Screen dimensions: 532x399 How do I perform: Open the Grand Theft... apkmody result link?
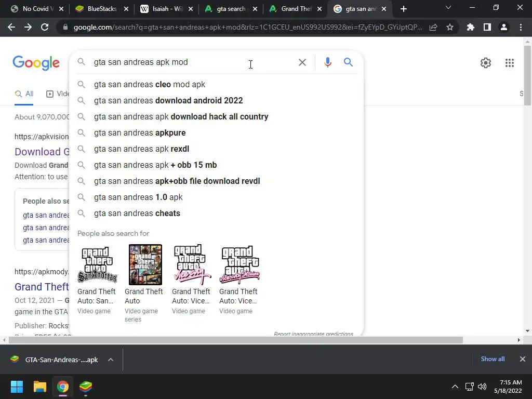[42, 287]
